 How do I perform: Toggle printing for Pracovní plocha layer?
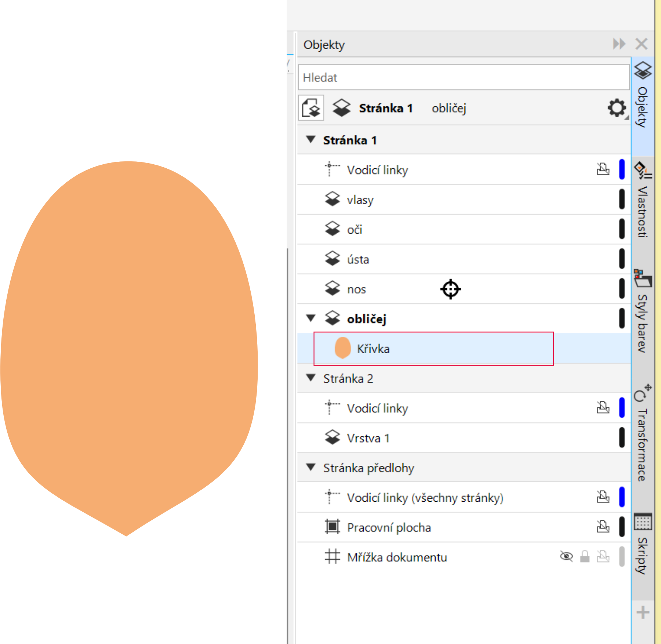[x=603, y=527]
